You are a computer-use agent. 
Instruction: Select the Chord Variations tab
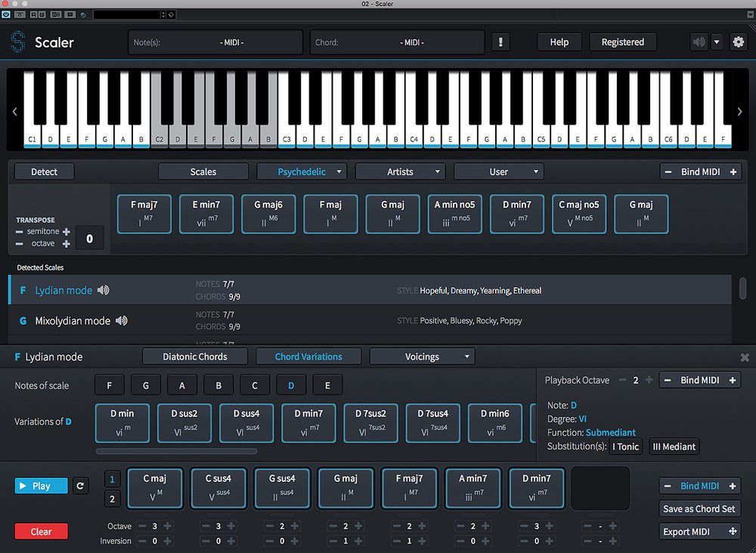click(308, 357)
